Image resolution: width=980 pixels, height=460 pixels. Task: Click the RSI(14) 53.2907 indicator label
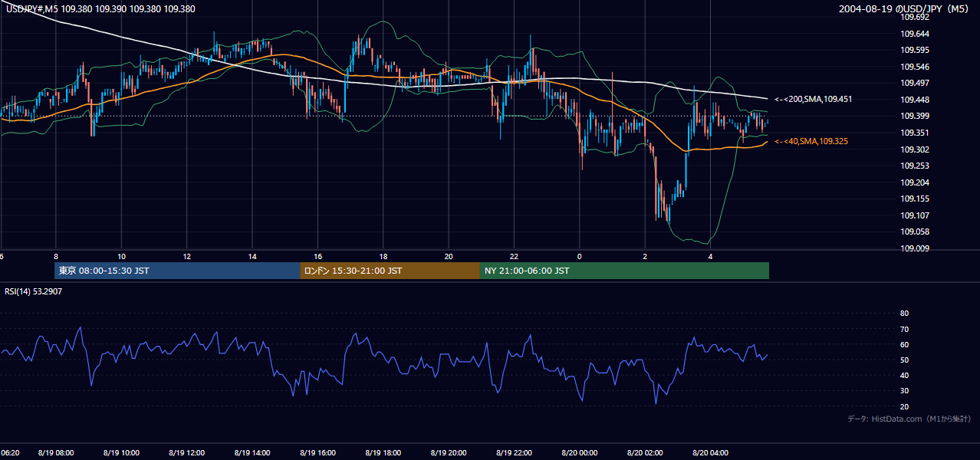click(34, 291)
